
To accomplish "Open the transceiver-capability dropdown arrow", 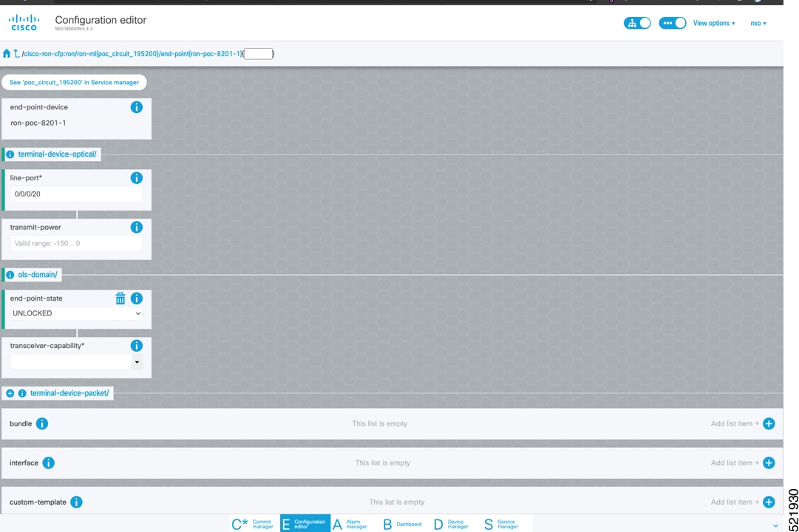I will coord(137,362).
